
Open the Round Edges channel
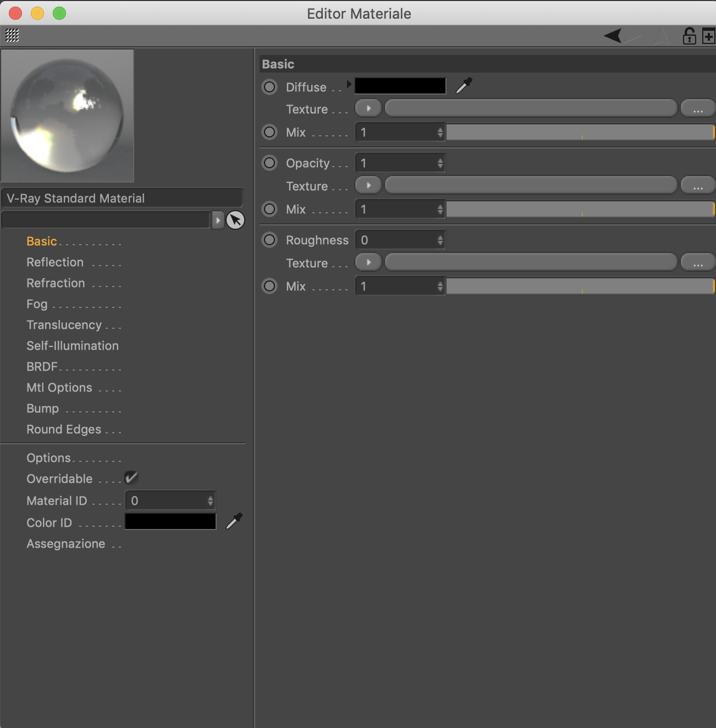pyautogui.click(x=64, y=429)
